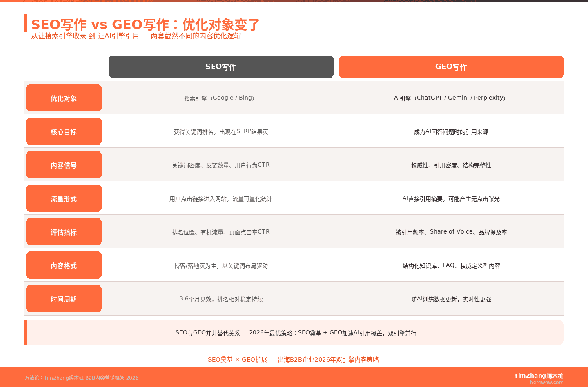Select the bottom strategy banner about 双引擎并行
The width and height of the screenshot is (588, 387).
pos(294,333)
